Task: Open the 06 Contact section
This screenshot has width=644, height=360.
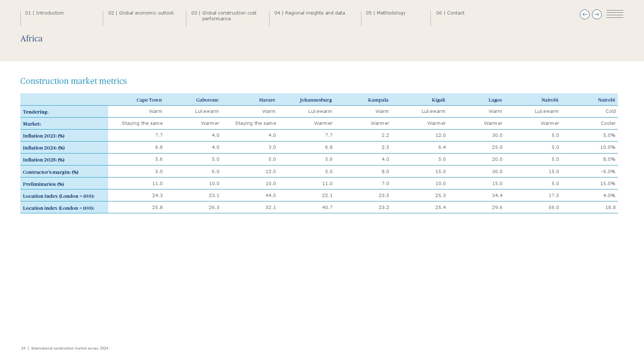Action: point(450,13)
